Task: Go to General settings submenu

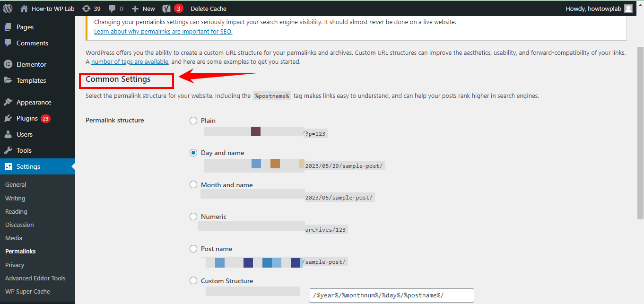Action: pos(16,185)
